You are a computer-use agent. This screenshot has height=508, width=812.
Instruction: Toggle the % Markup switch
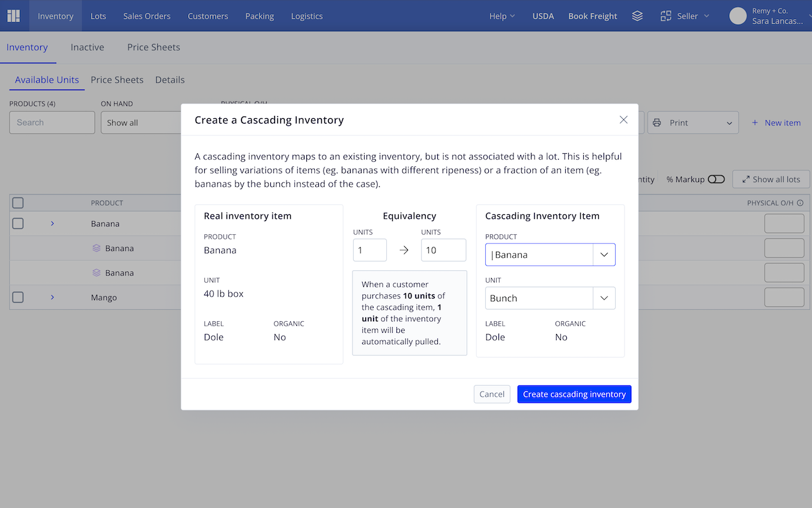(x=716, y=179)
